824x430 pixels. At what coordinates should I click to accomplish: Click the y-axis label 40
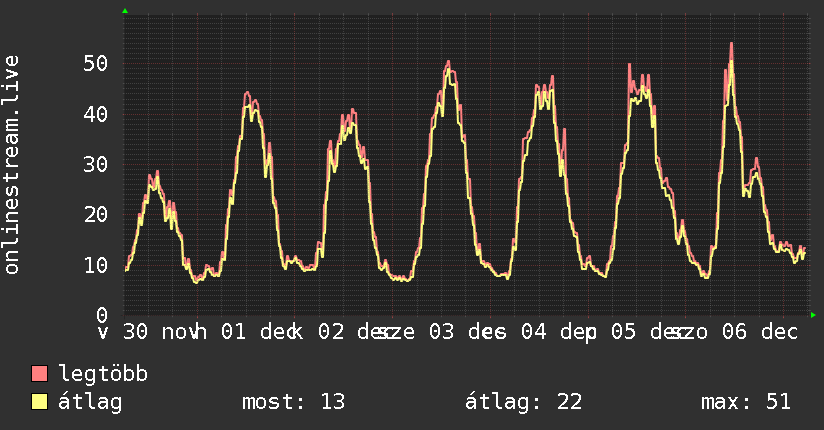point(95,114)
